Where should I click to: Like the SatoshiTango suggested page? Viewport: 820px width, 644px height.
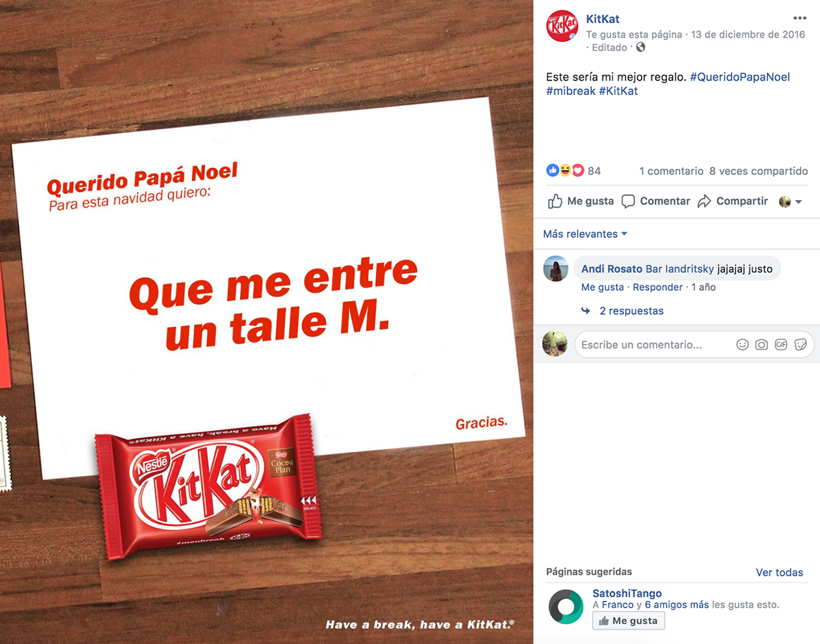pyautogui.click(x=628, y=621)
